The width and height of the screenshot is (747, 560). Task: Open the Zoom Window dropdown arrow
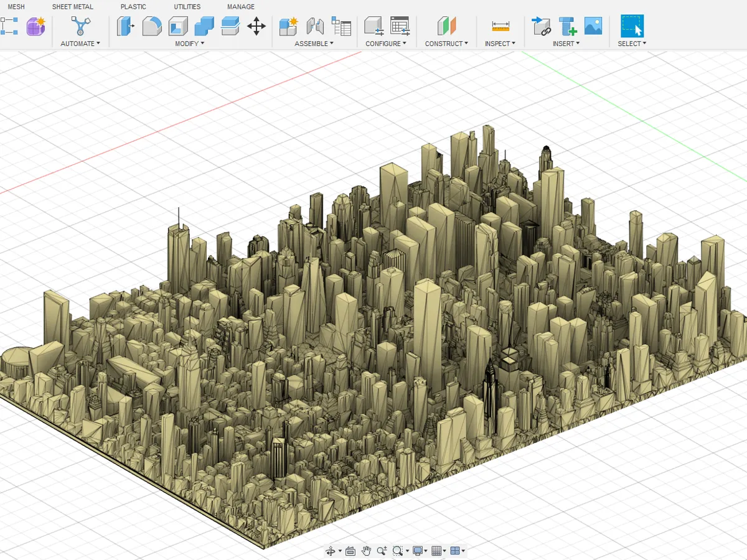coord(406,551)
